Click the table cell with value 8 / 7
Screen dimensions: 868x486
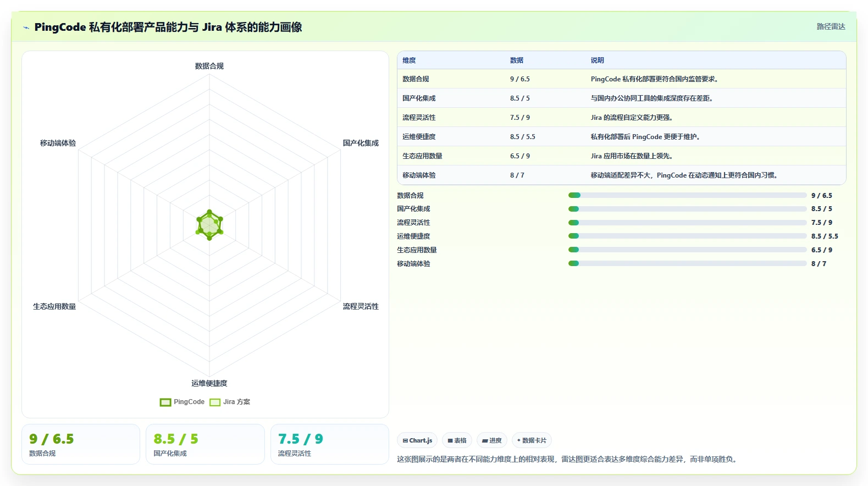coord(517,175)
